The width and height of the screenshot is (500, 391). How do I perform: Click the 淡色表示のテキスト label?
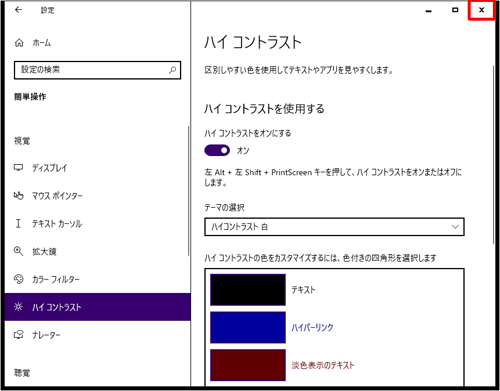323,365
